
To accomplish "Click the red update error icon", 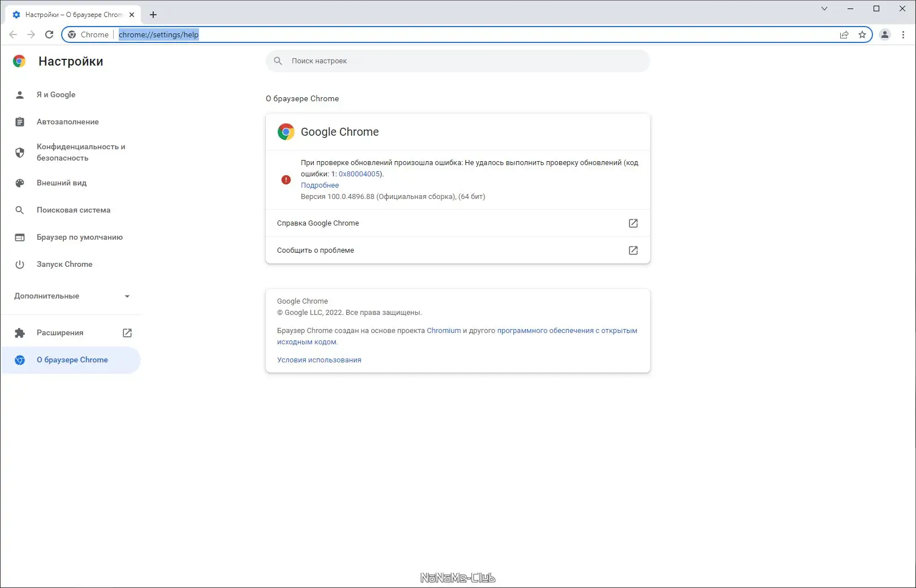I will coord(286,179).
